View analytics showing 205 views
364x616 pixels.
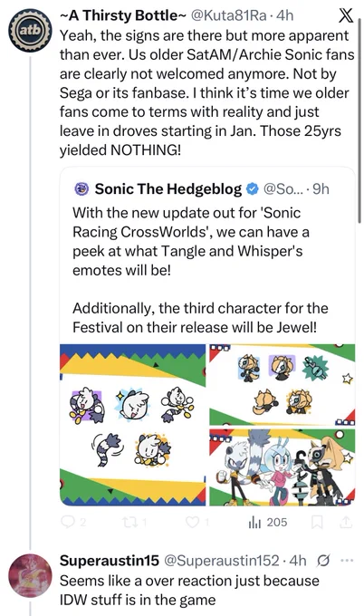click(268, 522)
